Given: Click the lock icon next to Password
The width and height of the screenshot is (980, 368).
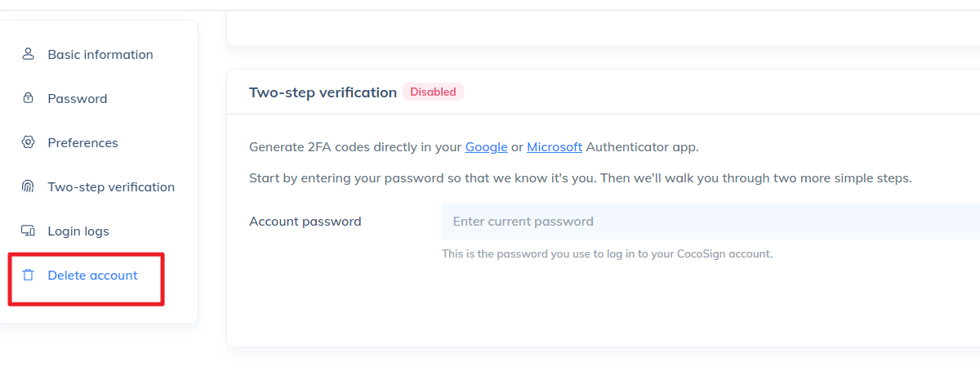Looking at the screenshot, I should (28, 98).
